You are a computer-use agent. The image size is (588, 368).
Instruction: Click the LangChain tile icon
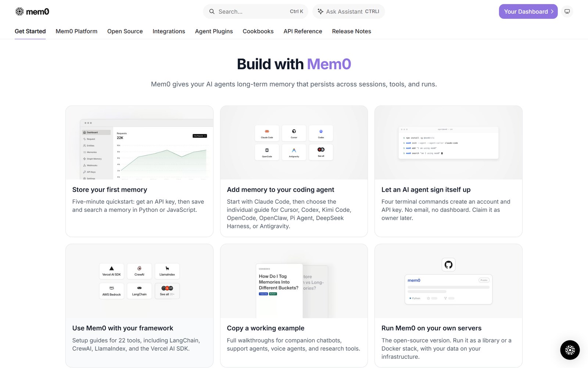click(x=139, y=288)
